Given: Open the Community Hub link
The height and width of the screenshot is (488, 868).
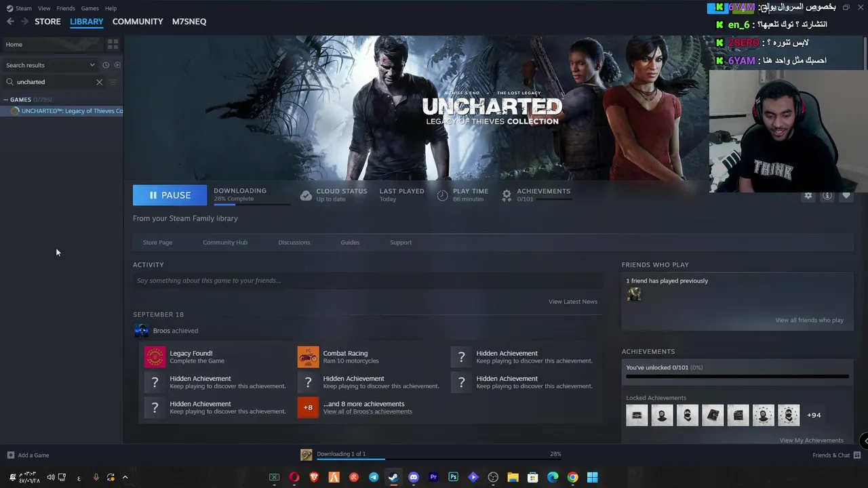Looking at the screenshot, I should (x=225, y=242).
